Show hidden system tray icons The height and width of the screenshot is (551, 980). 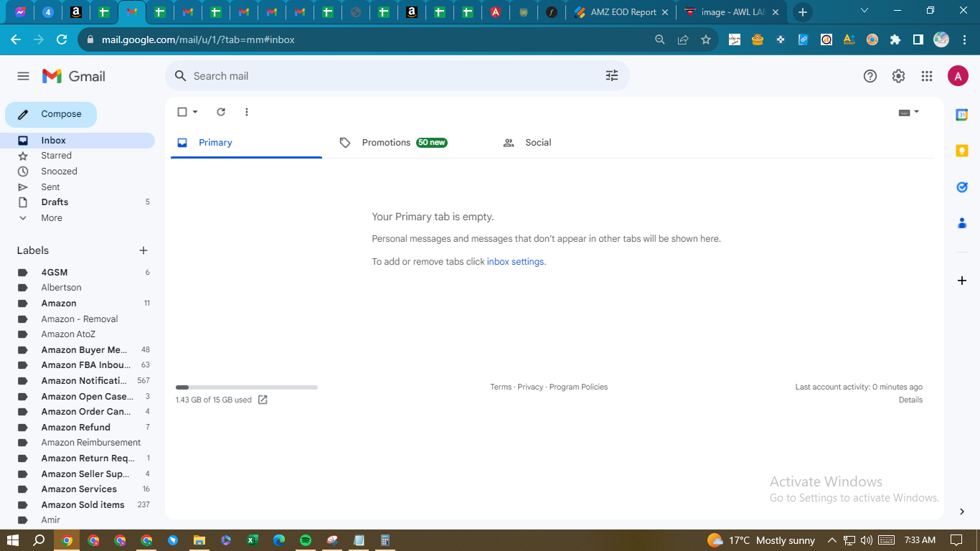832,540
